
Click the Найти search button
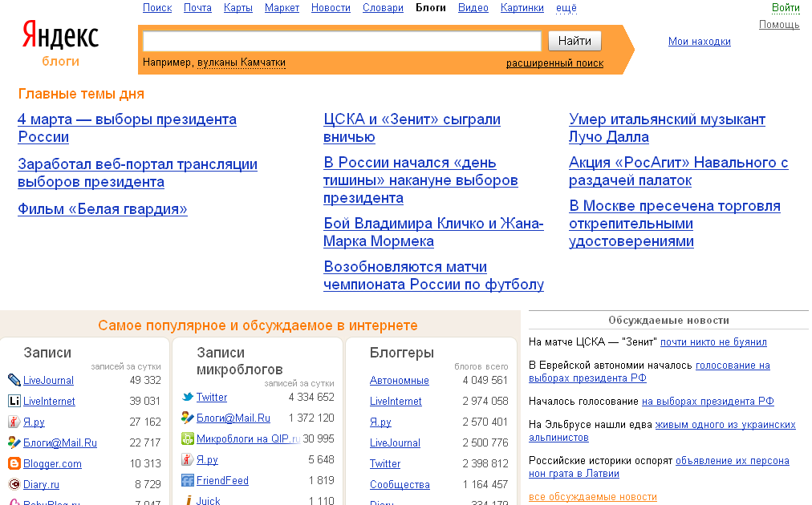[574, 41]
